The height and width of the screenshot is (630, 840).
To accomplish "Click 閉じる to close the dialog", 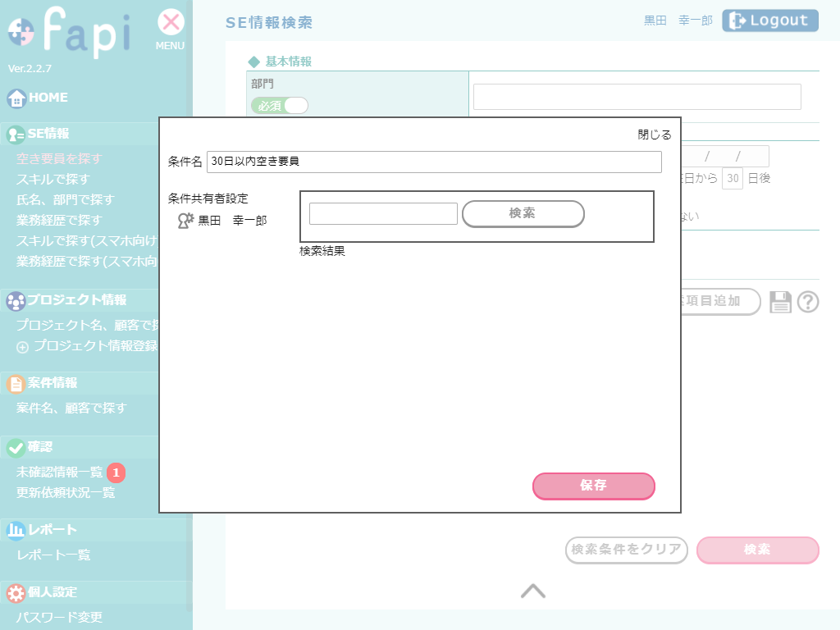I will tap(655, 135).
